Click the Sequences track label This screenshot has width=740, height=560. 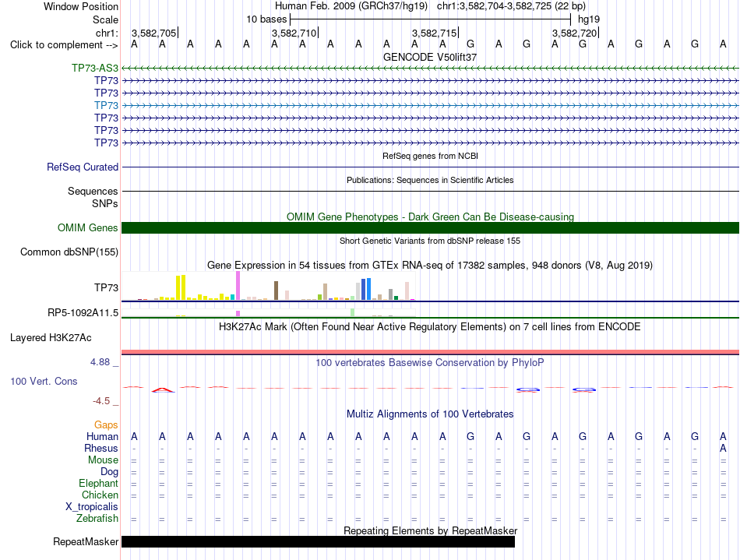point(93,191)
